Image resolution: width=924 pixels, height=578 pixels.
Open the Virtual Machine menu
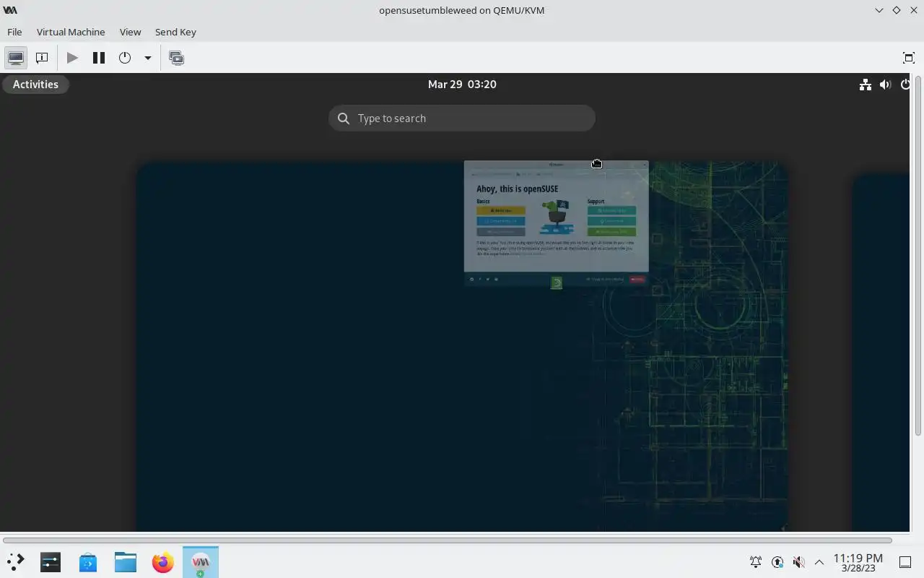click(x=71, y=32)
